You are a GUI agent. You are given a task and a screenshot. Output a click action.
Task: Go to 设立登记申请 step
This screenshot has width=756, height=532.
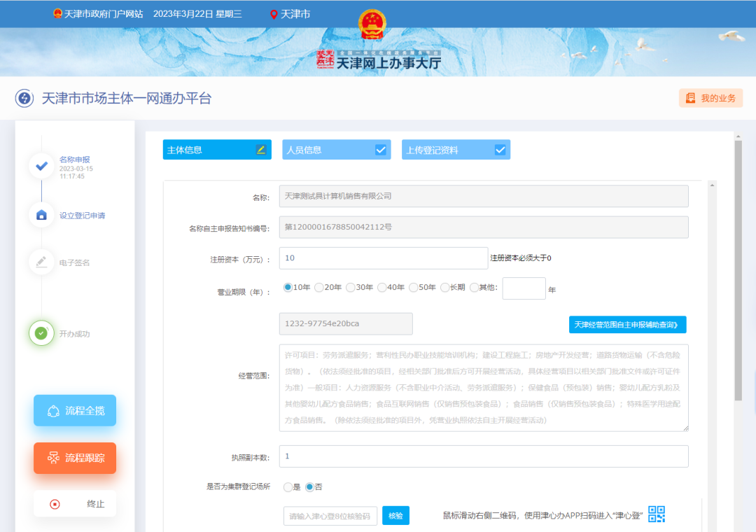pyautogui.click(x=82, y=216)
